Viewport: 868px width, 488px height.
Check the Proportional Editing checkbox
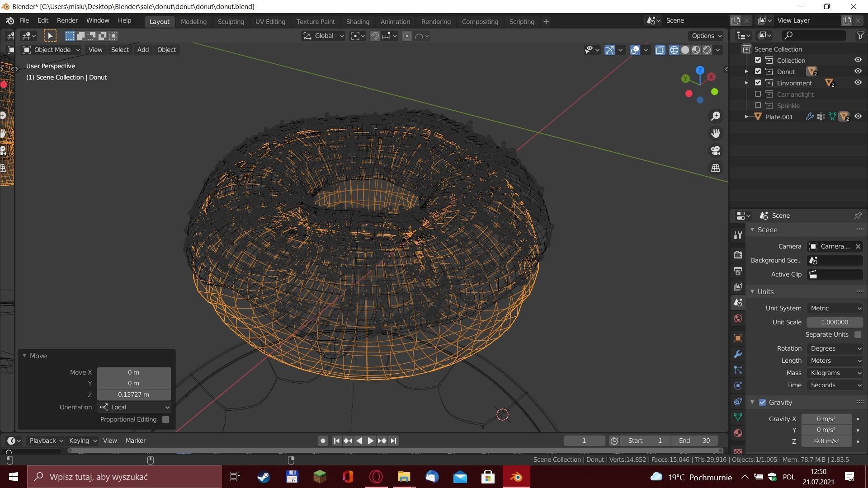[x=165, y=419]
